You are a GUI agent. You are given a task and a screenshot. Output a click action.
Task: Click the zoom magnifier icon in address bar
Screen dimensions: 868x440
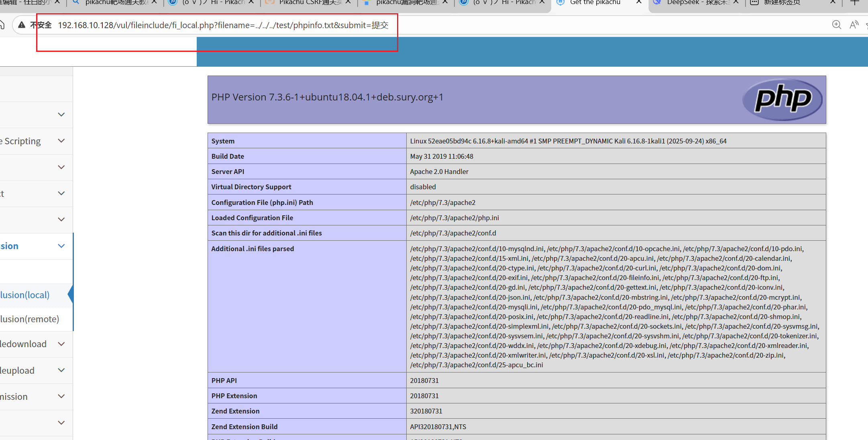click(x=837, y=25)
